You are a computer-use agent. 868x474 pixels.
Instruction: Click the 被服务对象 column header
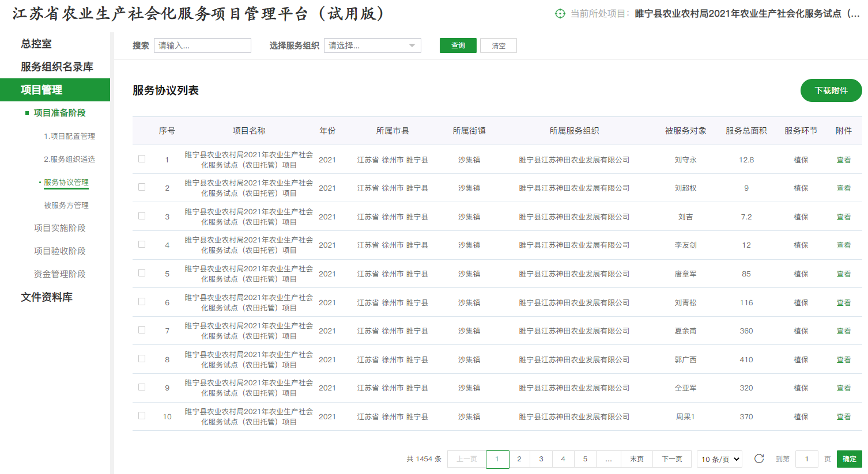tap(686, 131)
